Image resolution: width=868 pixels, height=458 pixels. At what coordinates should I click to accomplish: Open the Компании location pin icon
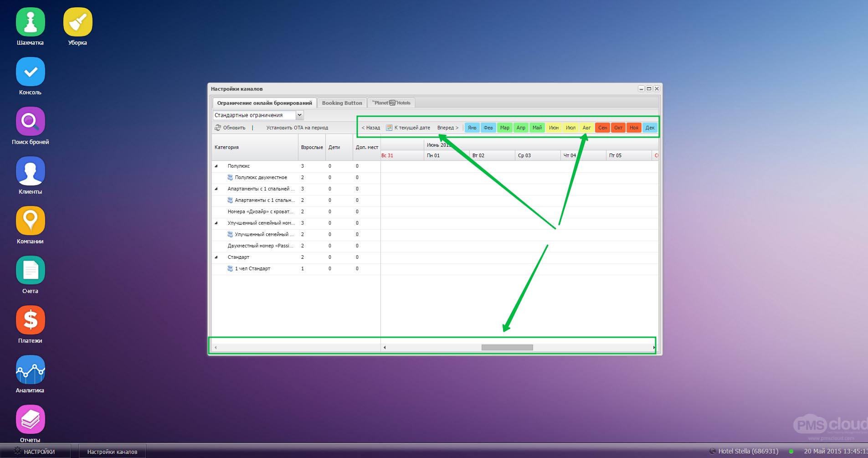(30, 221)
